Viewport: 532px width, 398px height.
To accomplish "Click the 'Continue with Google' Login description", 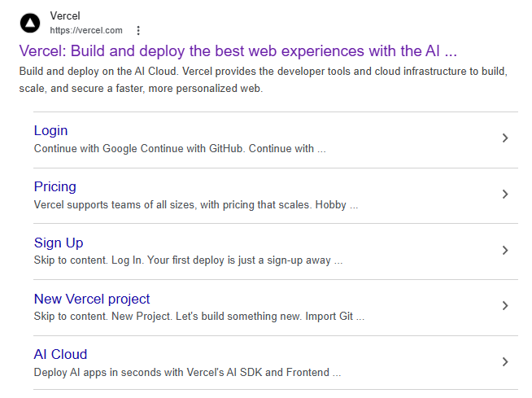I will (x=180, y=149).
